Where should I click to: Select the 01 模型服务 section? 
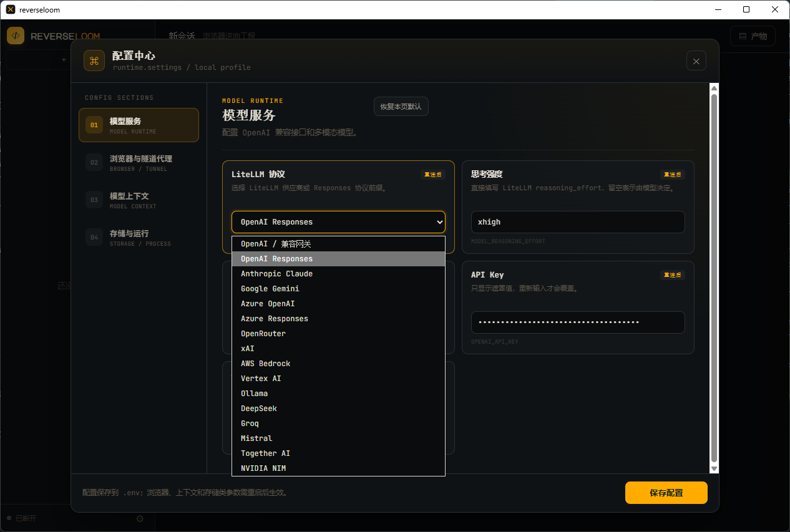[139, 125]
